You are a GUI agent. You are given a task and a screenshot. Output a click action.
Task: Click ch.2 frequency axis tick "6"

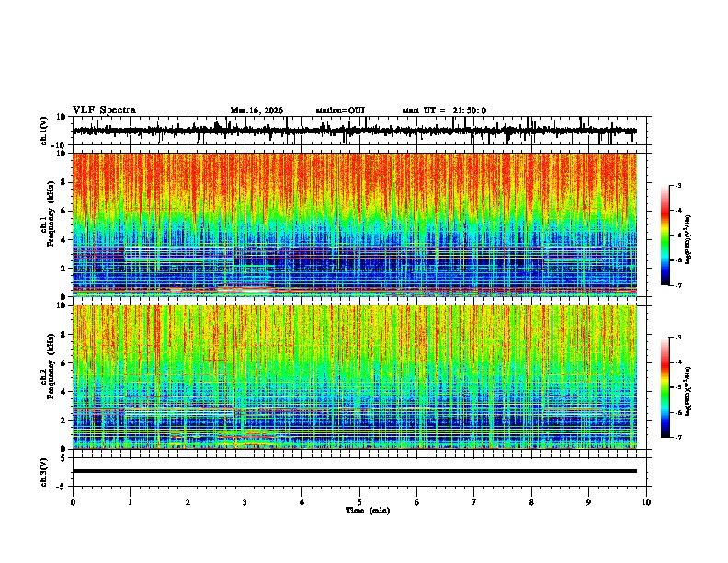coord(63,362)
